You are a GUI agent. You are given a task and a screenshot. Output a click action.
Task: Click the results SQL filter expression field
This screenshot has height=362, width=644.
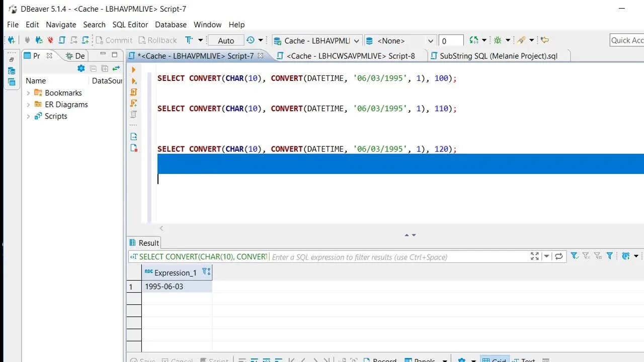click(x=398, y=256)
